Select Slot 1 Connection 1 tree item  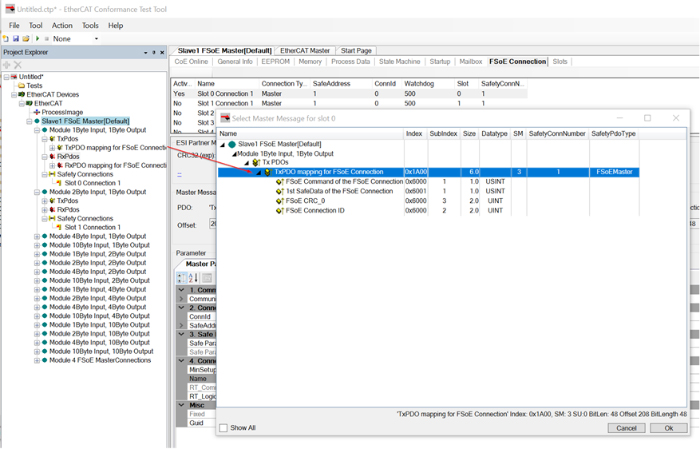[x=92, y=227]
